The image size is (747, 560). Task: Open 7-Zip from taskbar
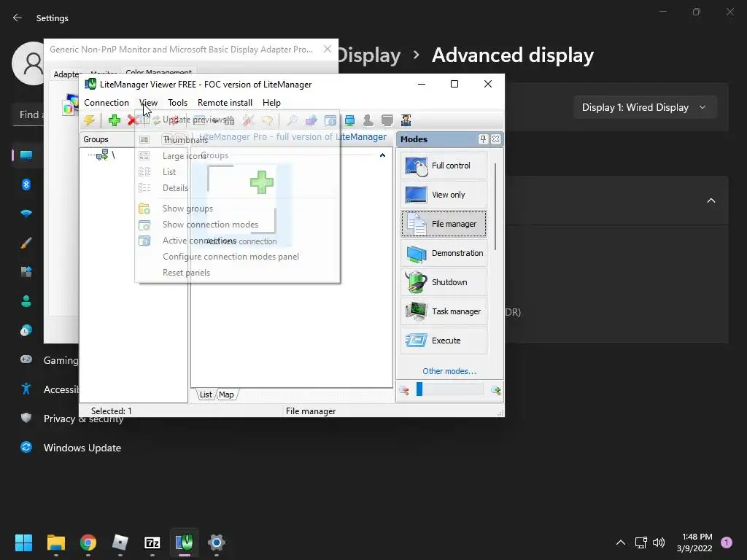[152, 542]
